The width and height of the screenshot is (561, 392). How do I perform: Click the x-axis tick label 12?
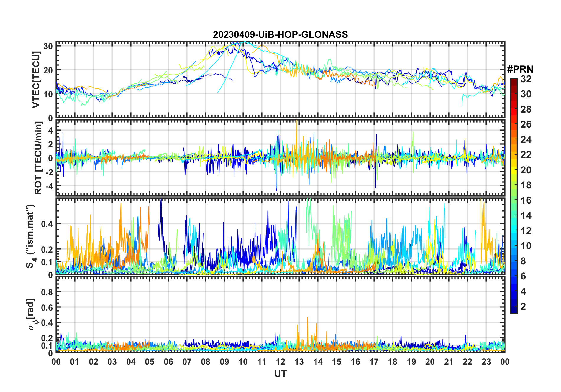point(280,362)
